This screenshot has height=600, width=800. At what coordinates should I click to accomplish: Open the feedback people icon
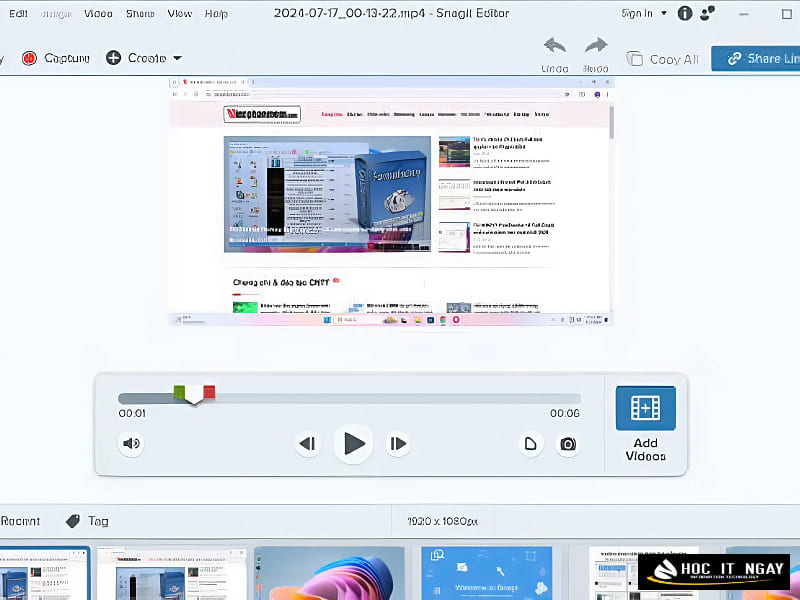[x=708, y=13]
